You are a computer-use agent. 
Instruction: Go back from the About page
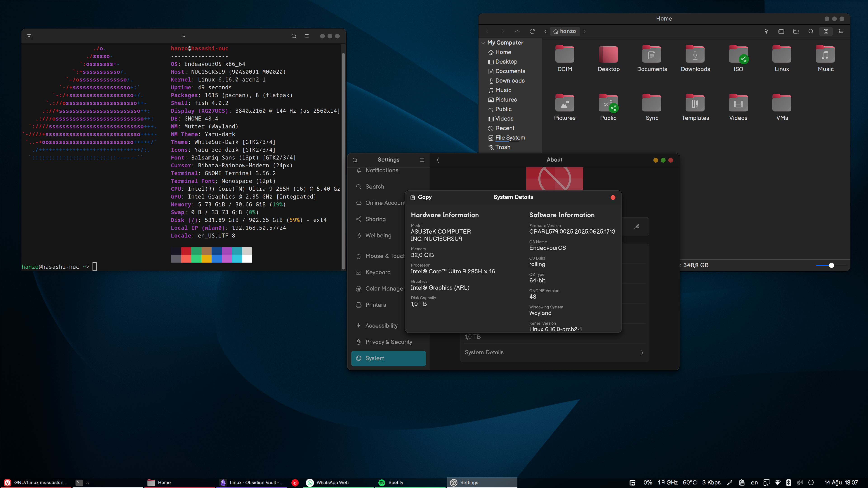[438, 160]
